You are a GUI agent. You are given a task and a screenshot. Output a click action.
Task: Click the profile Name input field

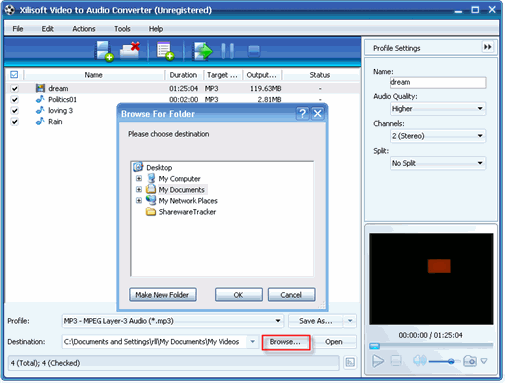point(438,82)
